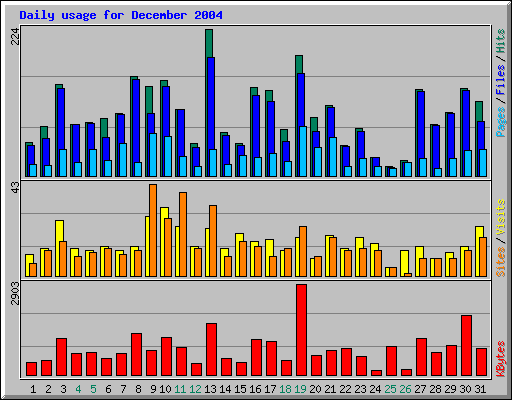Click green weekend day label 18

pos(285,389)
